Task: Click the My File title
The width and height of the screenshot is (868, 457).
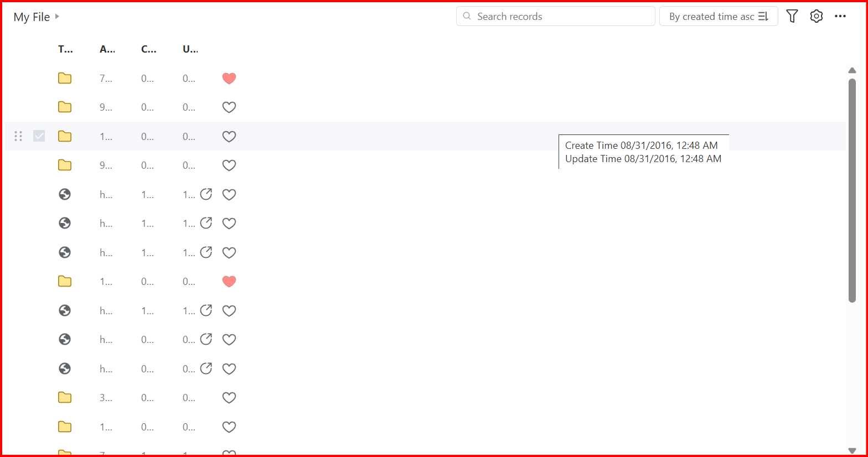Action: [32, 17]
